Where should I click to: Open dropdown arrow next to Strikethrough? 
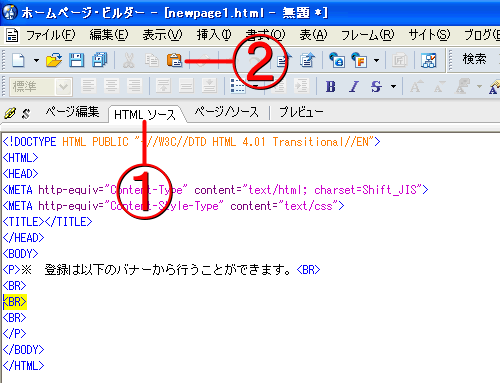coord(394,87)
